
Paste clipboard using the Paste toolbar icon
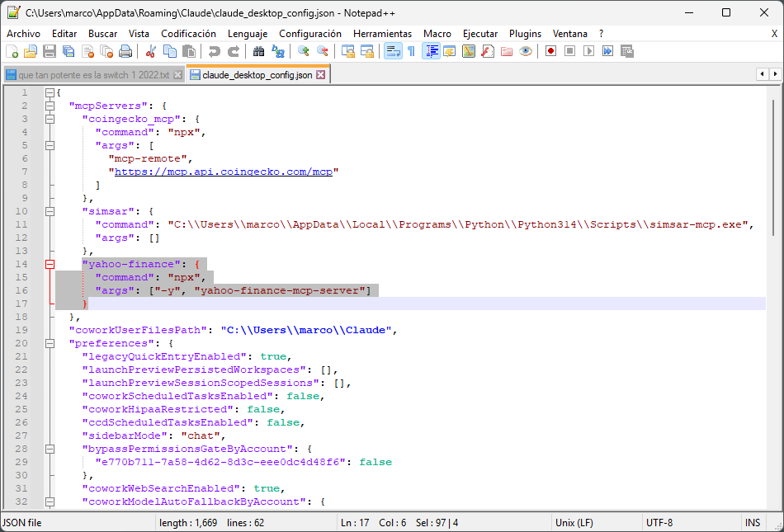pyautogui.click(x=189, y=51)
